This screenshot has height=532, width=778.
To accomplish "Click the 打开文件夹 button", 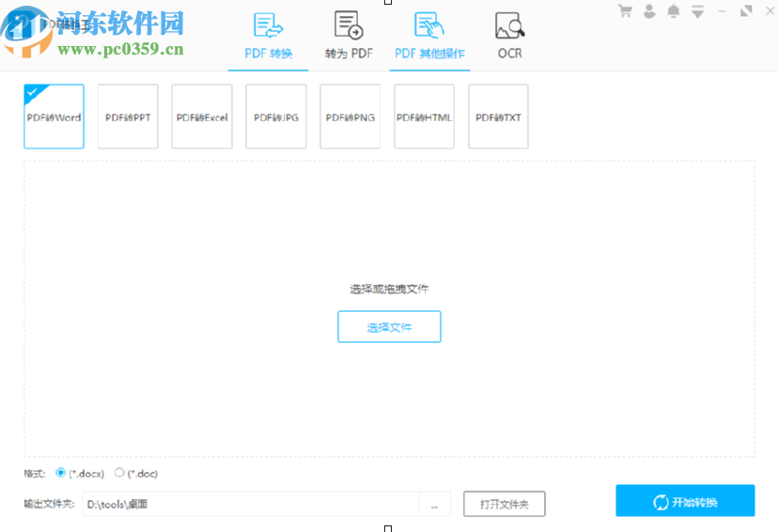I will [505, 504].
